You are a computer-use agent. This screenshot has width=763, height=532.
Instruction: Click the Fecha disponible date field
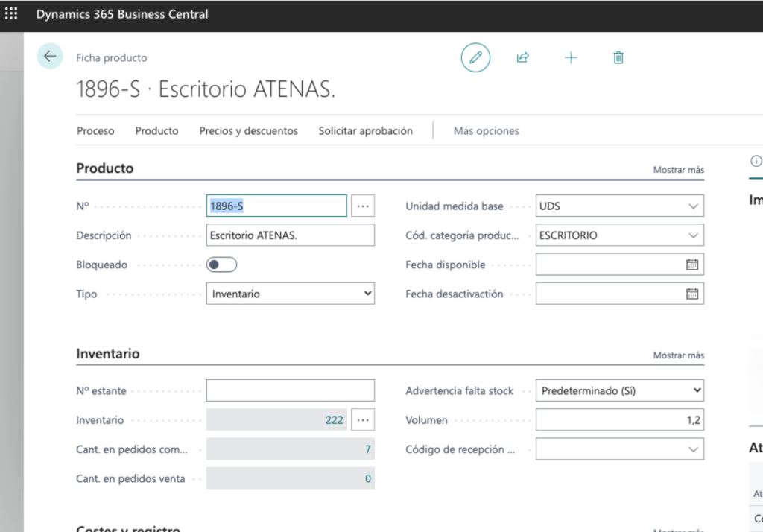(619, 265)
